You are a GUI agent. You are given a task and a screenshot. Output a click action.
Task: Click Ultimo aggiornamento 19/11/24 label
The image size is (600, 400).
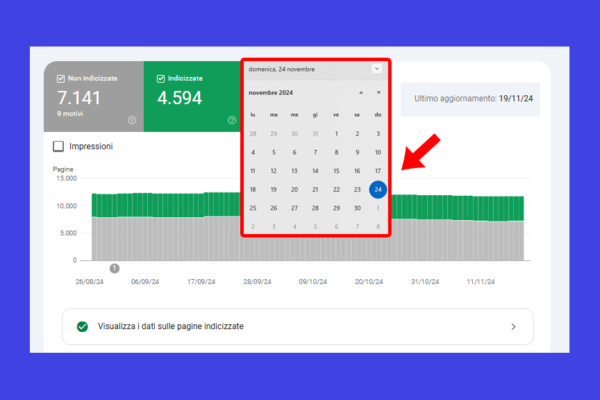click(x=473, y=99)
